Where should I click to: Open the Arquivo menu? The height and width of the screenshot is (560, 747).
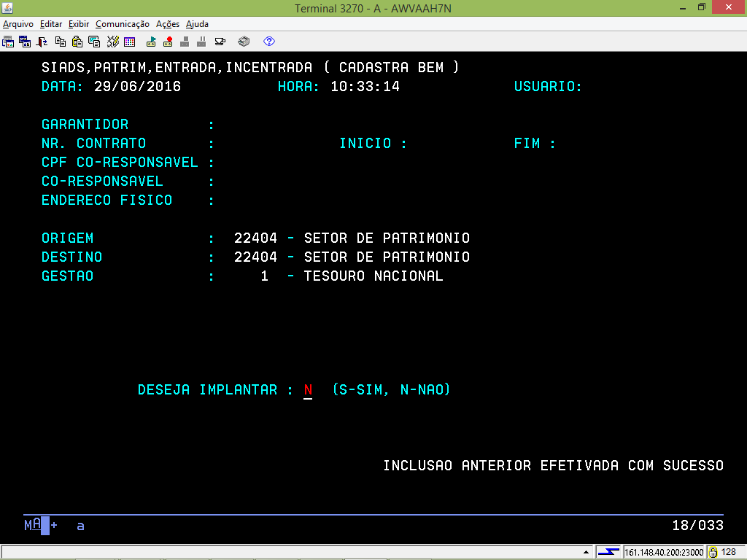[x=18, y=24]
